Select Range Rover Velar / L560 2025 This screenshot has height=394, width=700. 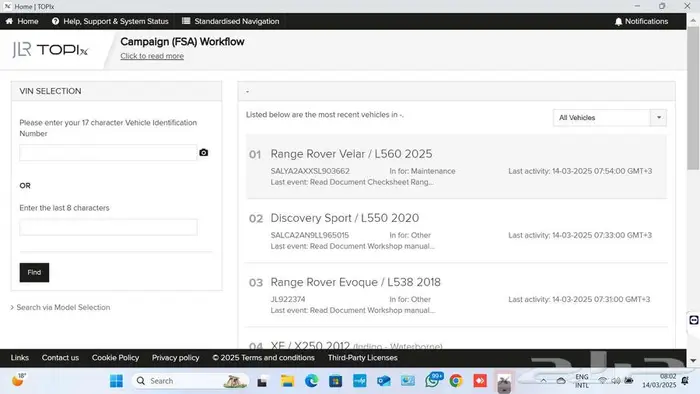pyautogui.click(x=351, y=154)
